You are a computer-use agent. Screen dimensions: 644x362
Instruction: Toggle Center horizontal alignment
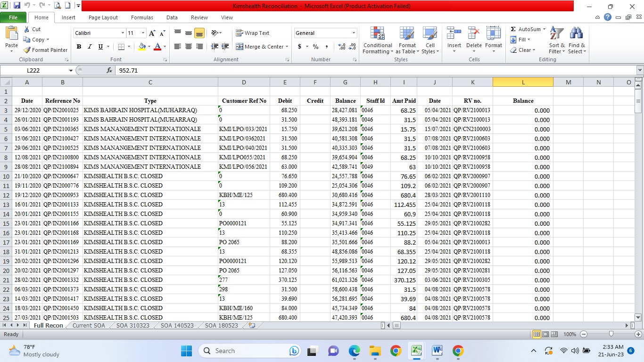[x=189, y=47]
